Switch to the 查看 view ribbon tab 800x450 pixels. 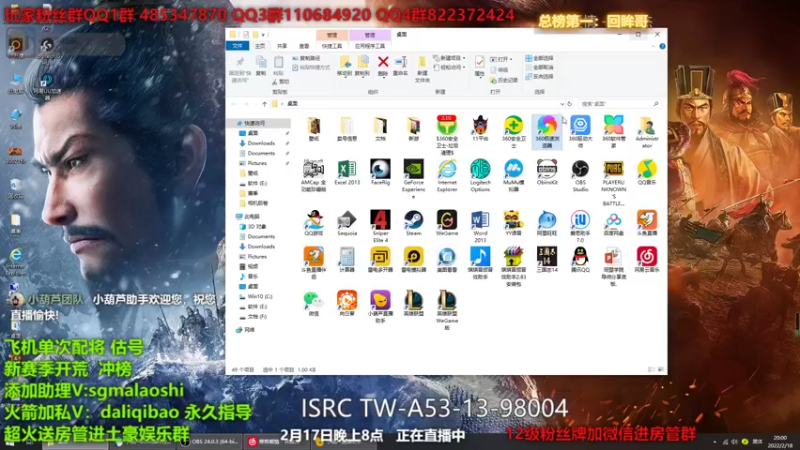(304, 46)
